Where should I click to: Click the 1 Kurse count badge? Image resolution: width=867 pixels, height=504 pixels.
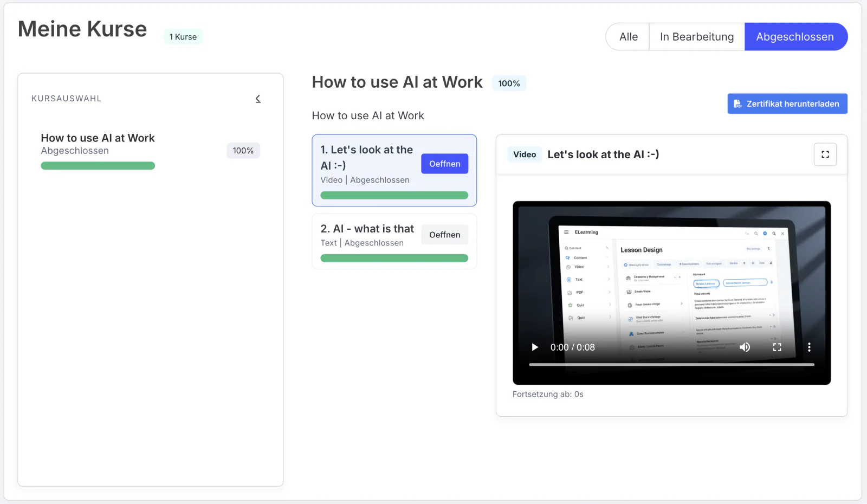pos(183,37)
